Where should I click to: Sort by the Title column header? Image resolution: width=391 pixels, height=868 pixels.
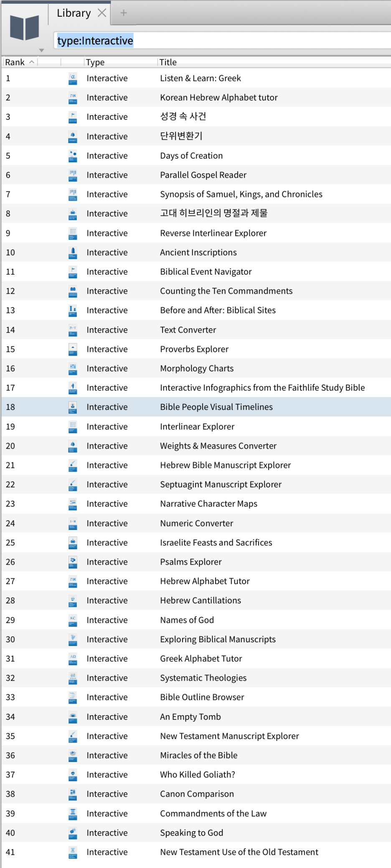click(x=168, y=62)
